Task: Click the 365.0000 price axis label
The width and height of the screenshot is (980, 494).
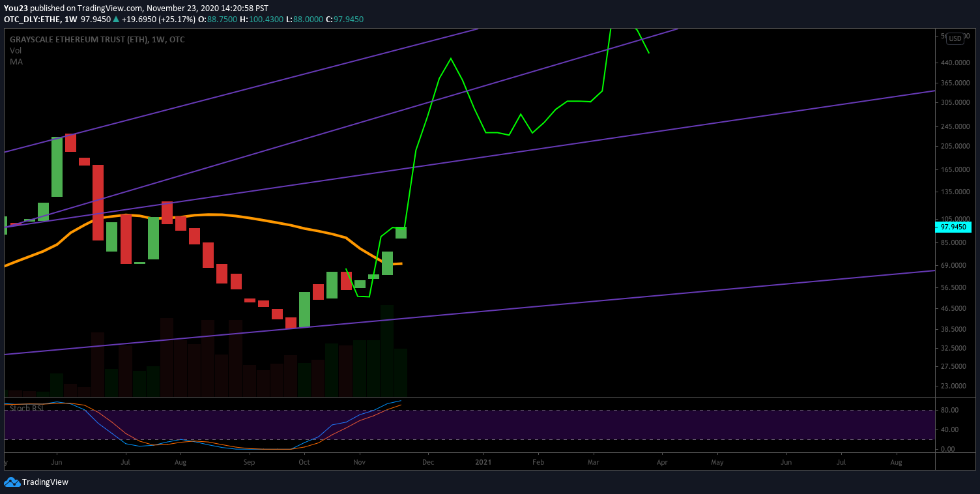Action: point(955,83)
